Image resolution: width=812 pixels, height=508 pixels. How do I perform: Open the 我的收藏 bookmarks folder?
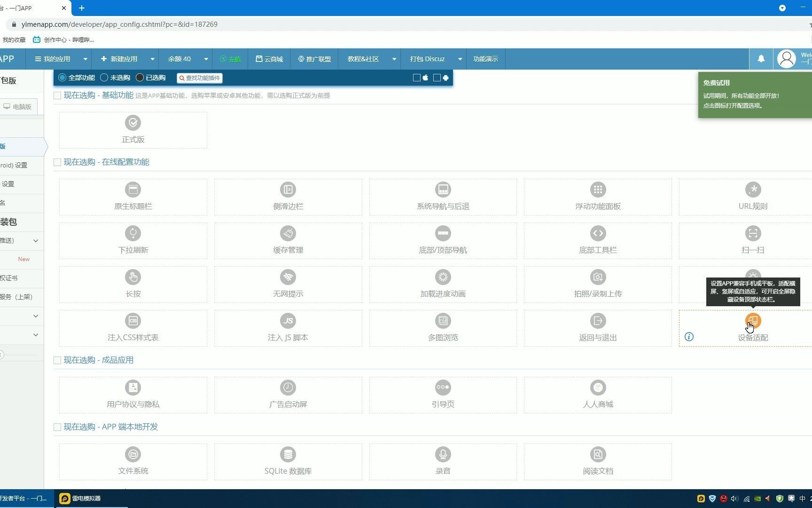(x=14, y=40)
